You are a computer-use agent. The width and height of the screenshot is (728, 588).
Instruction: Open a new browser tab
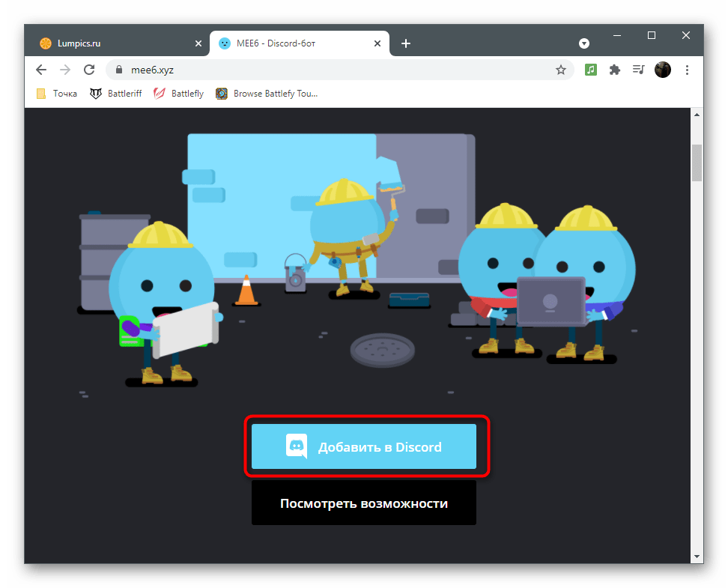click(406, 43)
